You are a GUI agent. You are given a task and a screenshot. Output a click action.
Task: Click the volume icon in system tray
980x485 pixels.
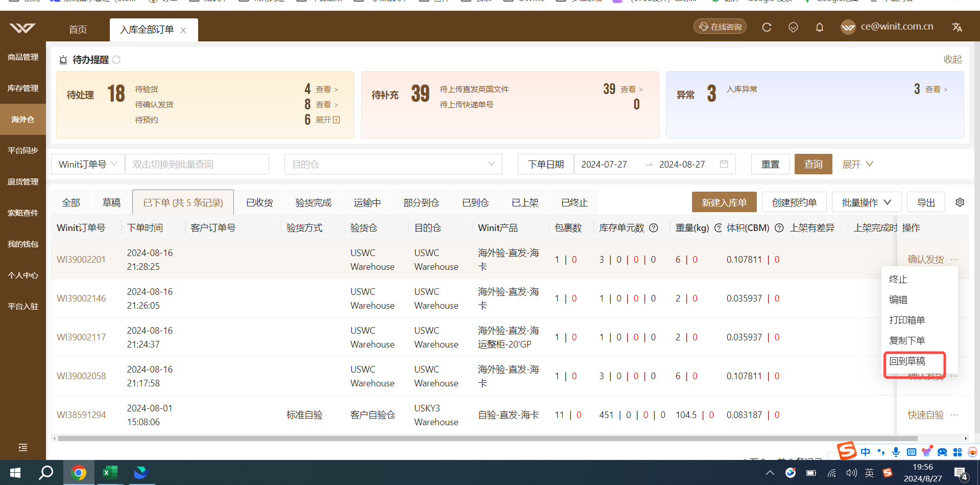point(851,473)
